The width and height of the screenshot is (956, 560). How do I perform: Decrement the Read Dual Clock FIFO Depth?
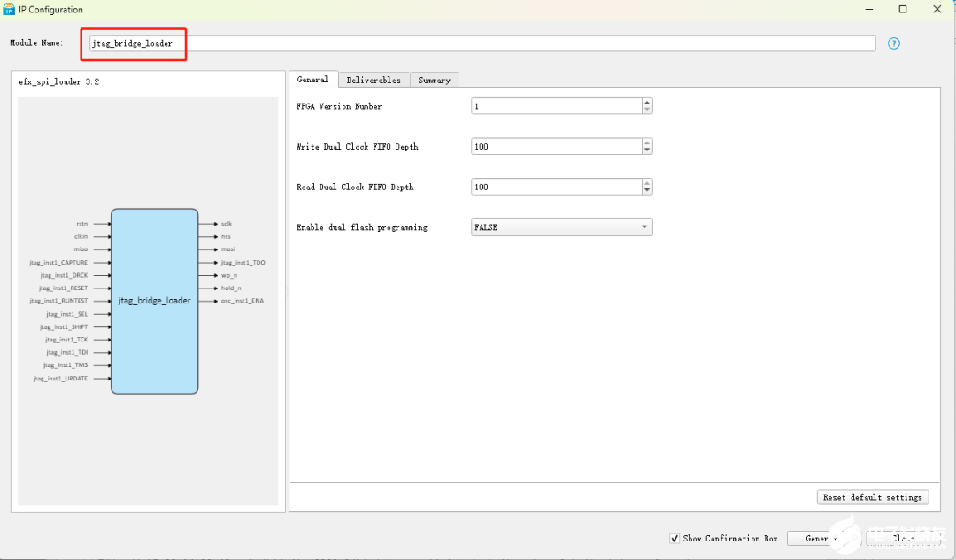[647, 191]
